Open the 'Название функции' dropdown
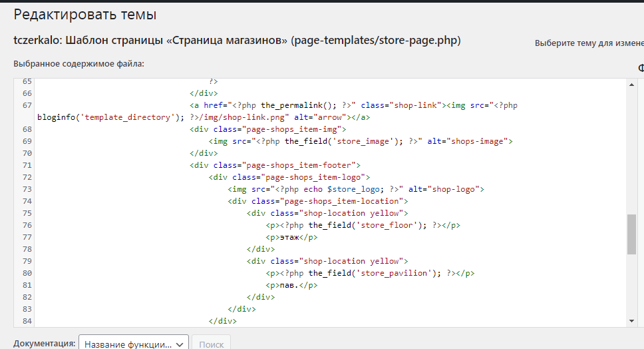The width and height of the screenshot is (644, 349). click(x=134, y=344)
